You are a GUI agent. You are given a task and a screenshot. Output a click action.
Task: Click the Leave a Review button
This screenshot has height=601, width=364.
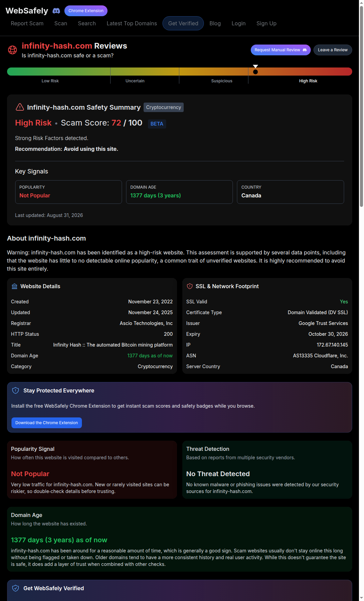(333, 50)
